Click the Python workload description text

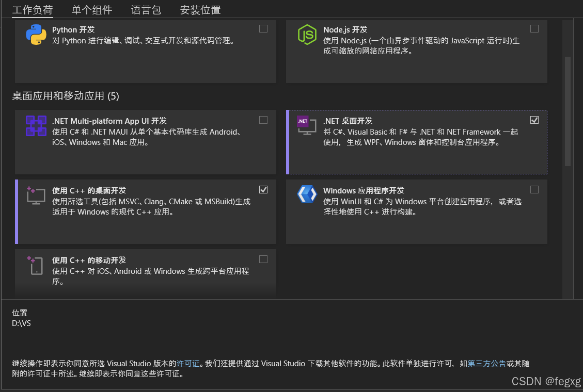(144, 40)
